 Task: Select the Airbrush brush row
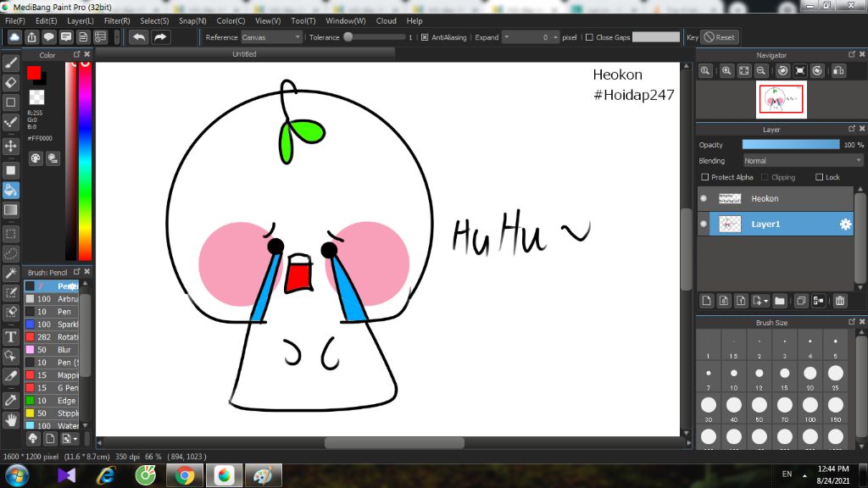[52, 299]
